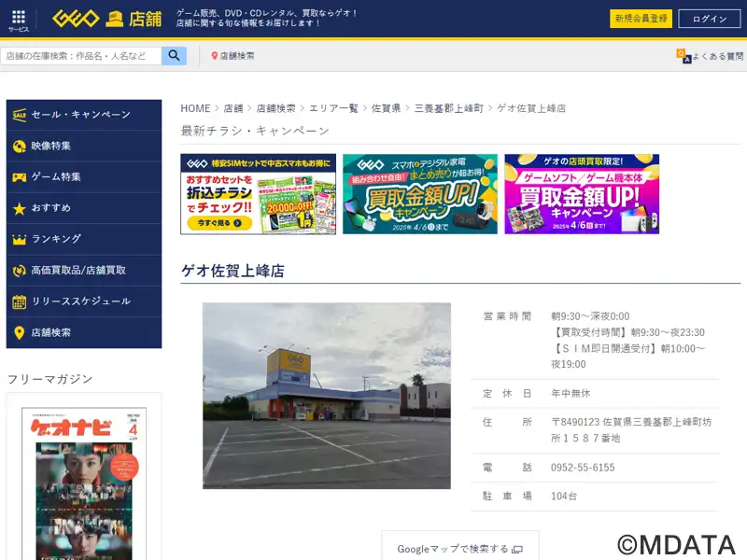The height and width of the screenshot is (560, 747).
Task: Select ゲーム特集 from the sidebar menu
Action: 84,177
